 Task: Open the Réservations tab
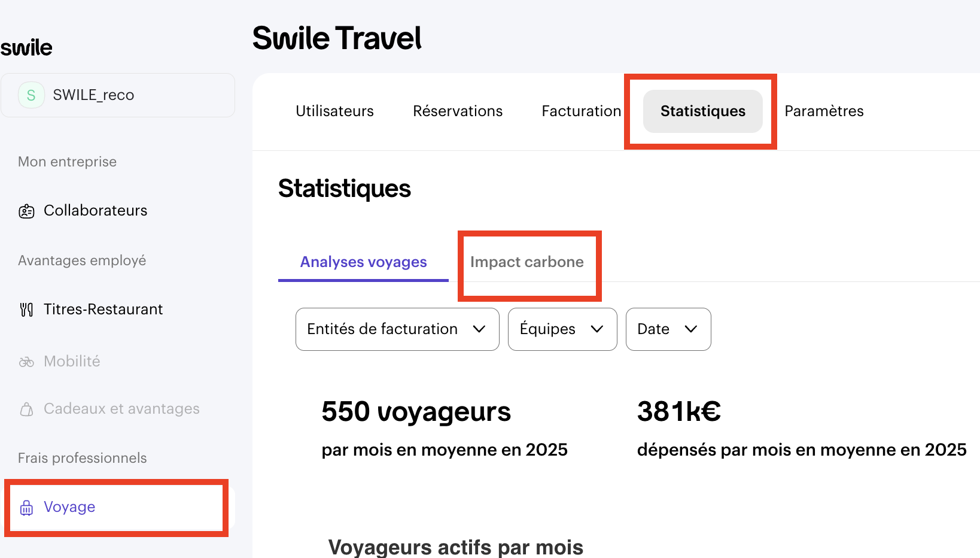pos(458,111)
